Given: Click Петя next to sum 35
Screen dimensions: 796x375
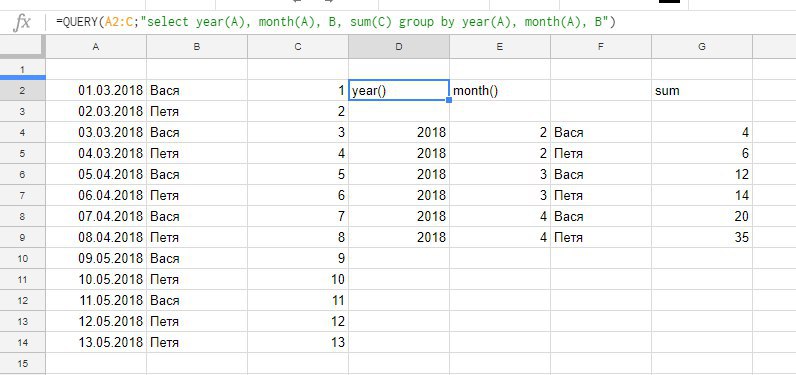Looking at the screenshot, I should 601,237.
